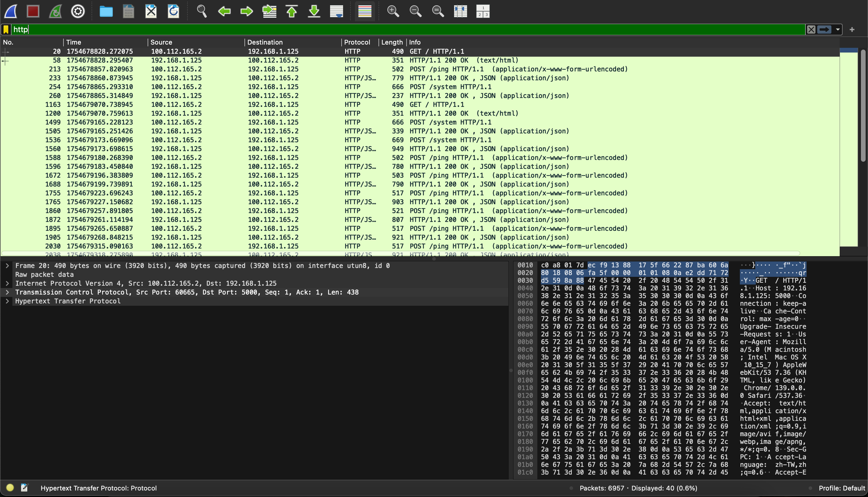Stop capture with the red square
This screenshot has height=497, width=868.
(33, 11)
